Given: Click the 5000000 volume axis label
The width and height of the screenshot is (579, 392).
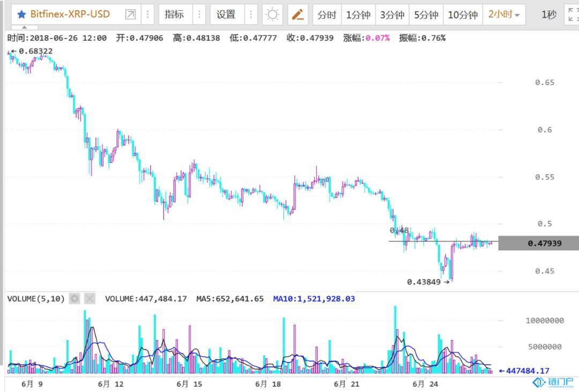Looking at the screenshot, I should (545, 346).
